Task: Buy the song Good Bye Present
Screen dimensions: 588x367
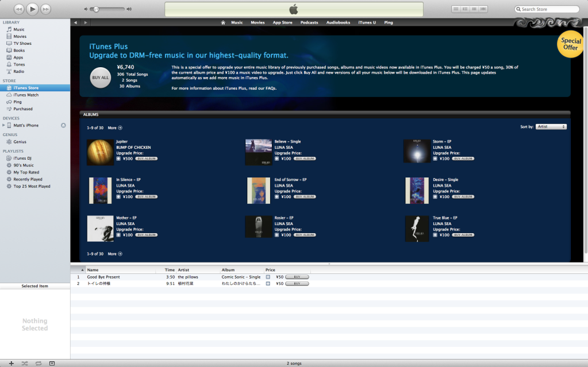Action: (297, 277)
